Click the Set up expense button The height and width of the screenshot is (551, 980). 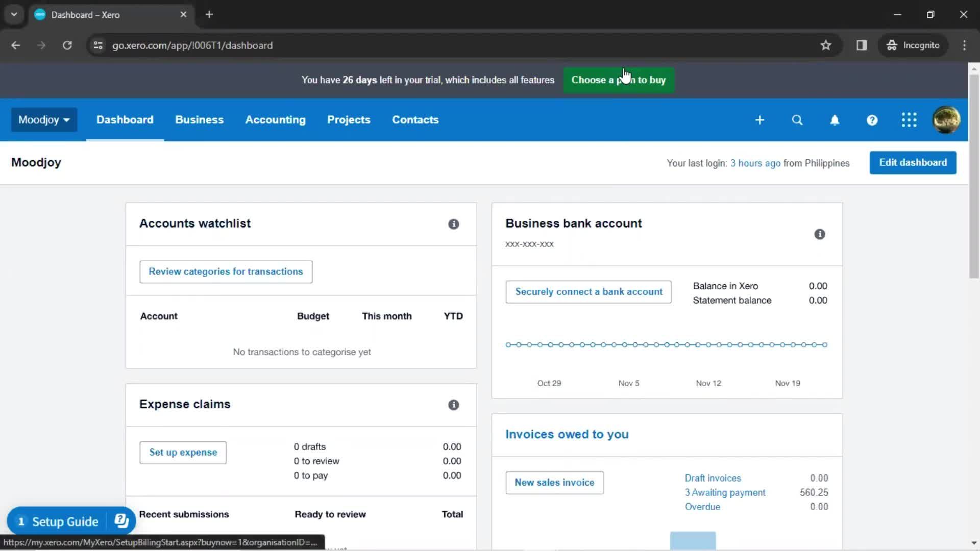pos(183,453)
